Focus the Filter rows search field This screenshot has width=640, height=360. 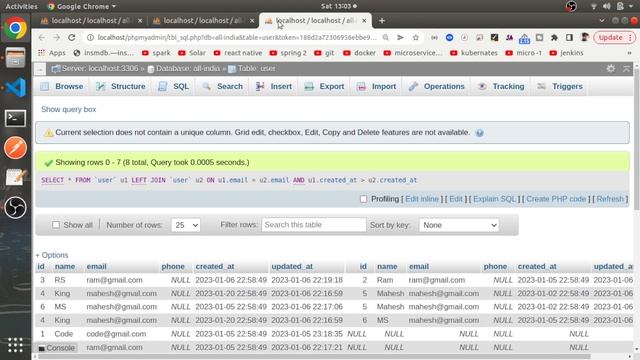pyautogui.click(x=313, y=225)
